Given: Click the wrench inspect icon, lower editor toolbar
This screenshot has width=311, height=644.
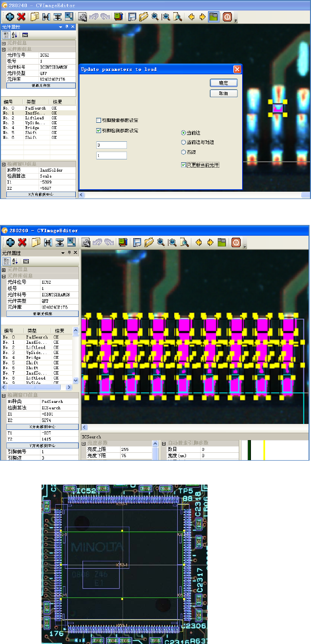Looking at the screenshot, I should click(85, 242).
